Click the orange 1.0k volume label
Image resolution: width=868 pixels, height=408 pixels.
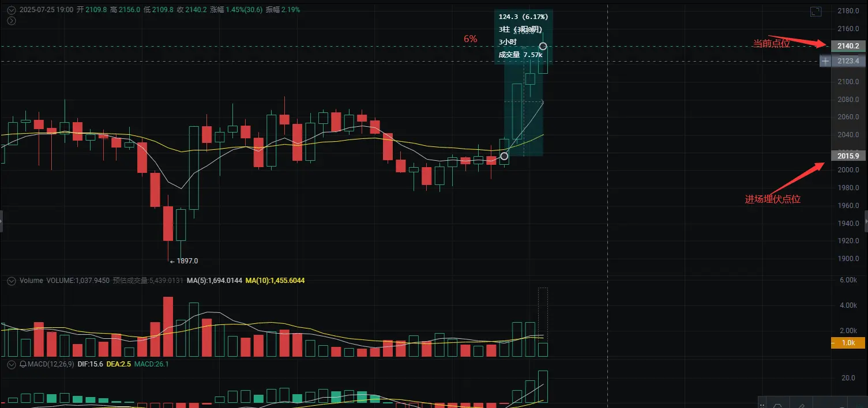tap(848, 343)
